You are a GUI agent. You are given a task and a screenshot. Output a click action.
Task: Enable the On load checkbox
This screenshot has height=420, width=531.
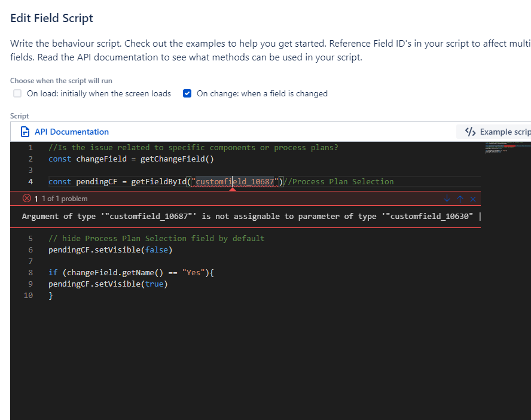tap(17, 93)
